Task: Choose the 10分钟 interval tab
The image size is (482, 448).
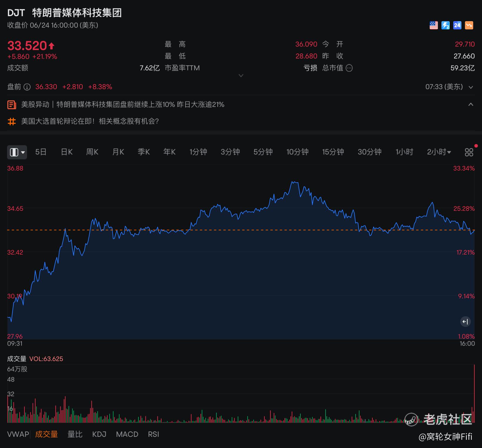Action: point(297,152)
